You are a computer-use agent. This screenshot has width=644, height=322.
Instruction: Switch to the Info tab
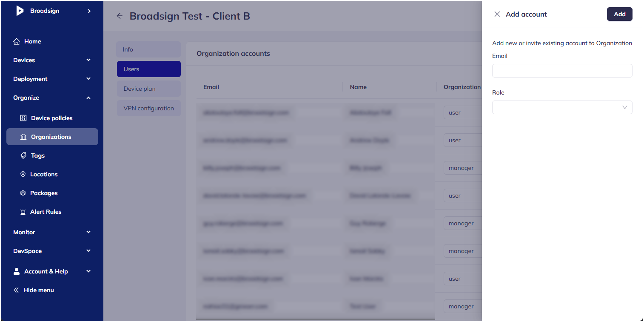(148, 49)
